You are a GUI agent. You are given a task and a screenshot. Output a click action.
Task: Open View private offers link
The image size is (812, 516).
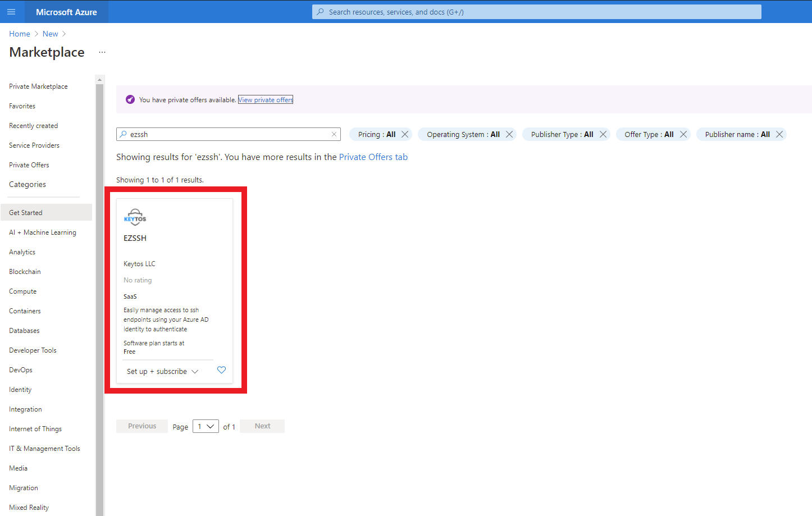[x=266, y=100]
